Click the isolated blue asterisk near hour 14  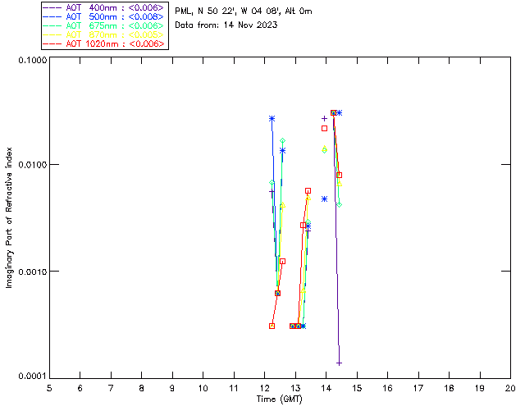[x=325, y=199]
